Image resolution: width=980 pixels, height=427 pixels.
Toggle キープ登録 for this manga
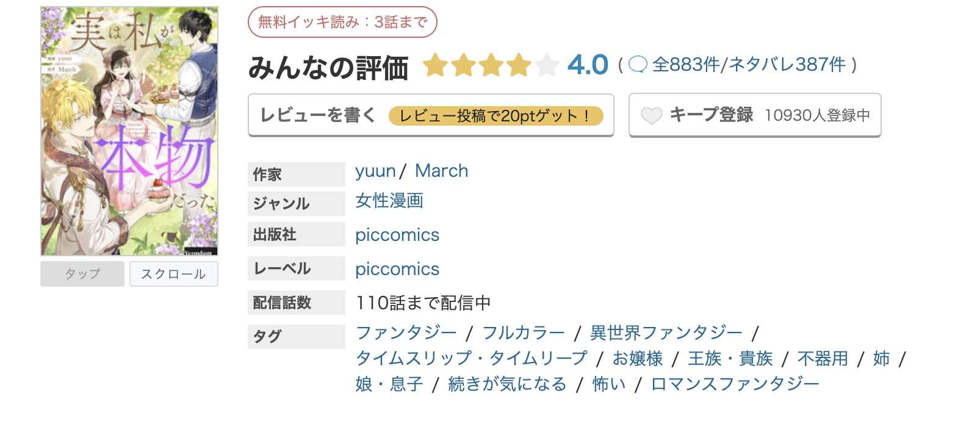[712, 115]
